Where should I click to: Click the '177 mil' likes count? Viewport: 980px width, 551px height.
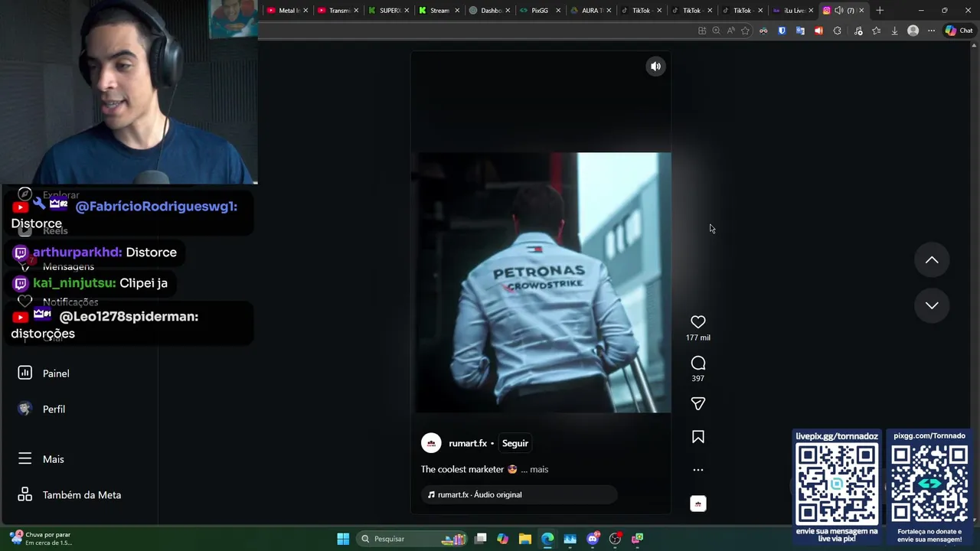697,337
